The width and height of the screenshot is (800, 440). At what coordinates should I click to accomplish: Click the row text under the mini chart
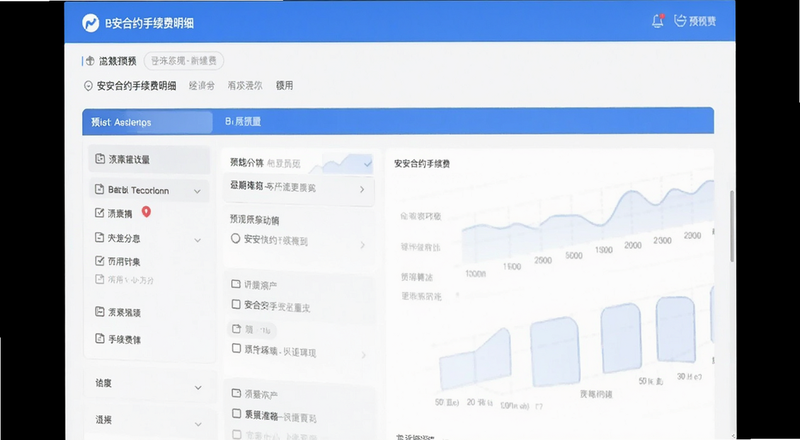273,187
